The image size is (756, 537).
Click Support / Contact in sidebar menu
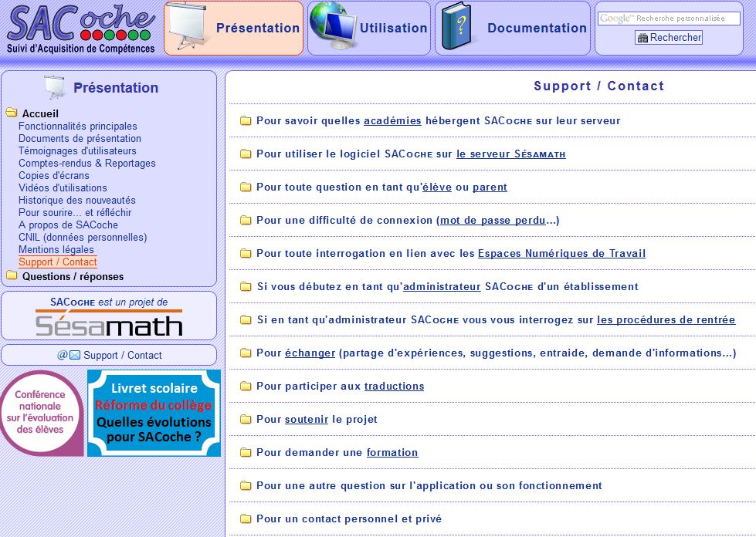click(58, 262)
